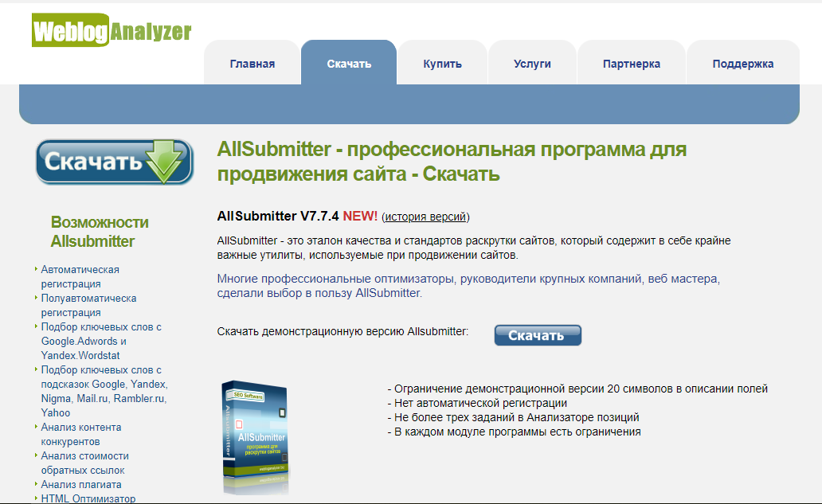Click the AllSubmitter V7.7.4 version text
822x504 pixels.
(278, 217)
